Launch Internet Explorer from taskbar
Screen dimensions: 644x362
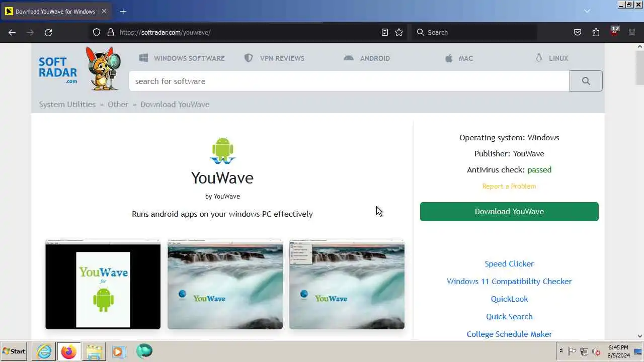(x=44, y=351)
